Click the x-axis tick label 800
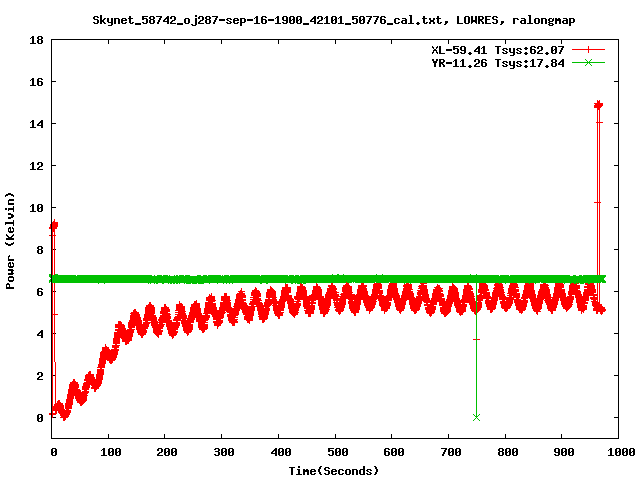Image resolution: width=640 pixels, height=480 pixels. point(507,452)
